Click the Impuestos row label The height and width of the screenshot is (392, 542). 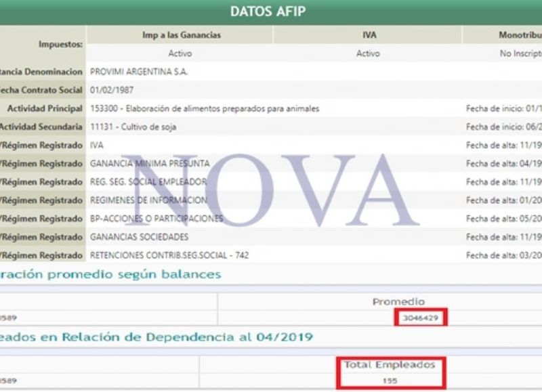coord(61,44)
